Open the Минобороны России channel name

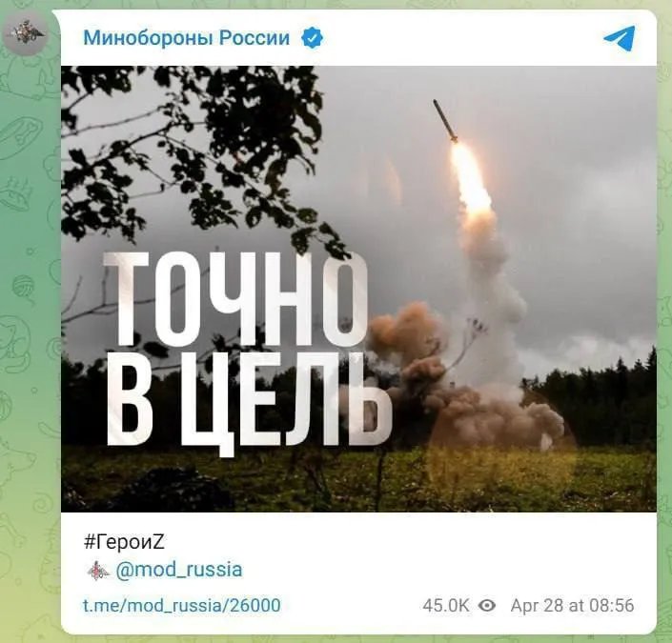[187, 38]
